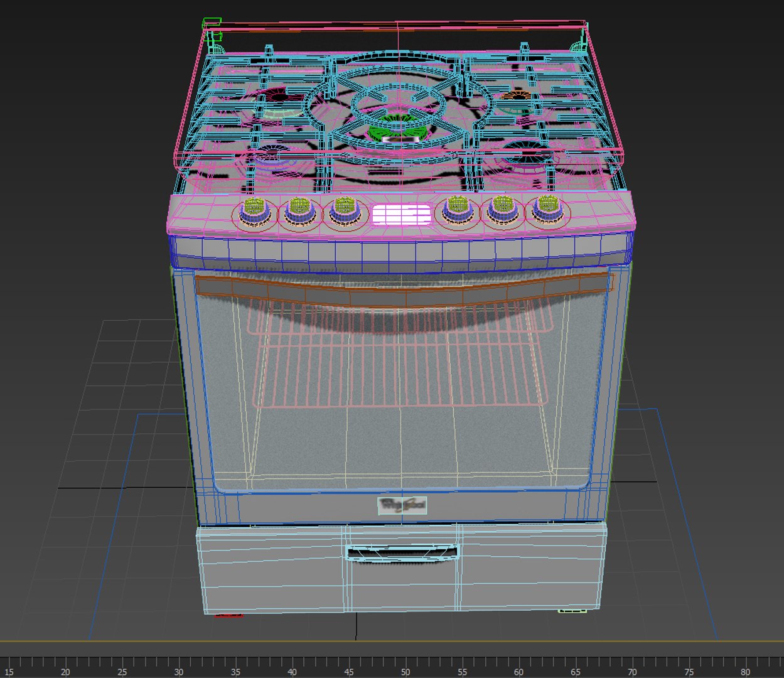Select the orange burner at the cooktop's back right
The image size is (784, 678).
(516, 95)
